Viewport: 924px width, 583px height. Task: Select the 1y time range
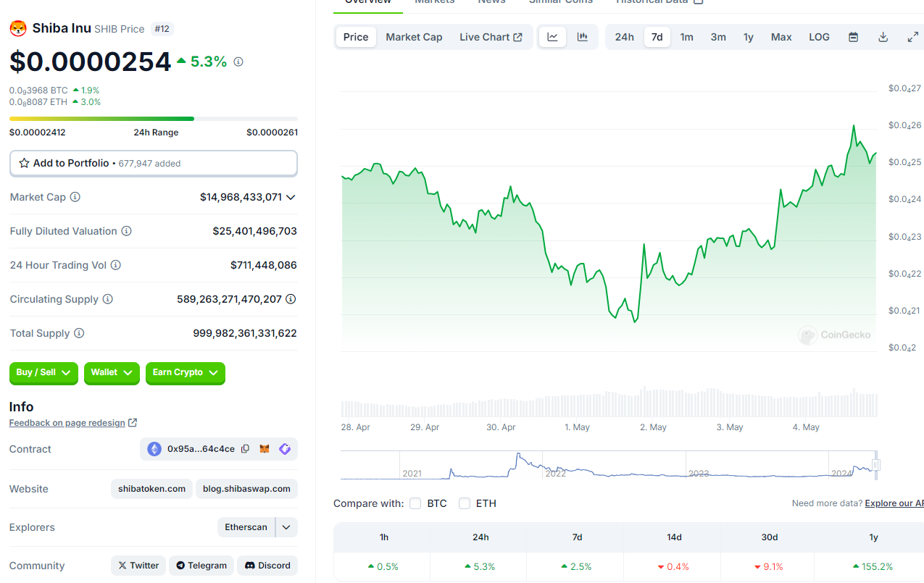pos(749,37)
